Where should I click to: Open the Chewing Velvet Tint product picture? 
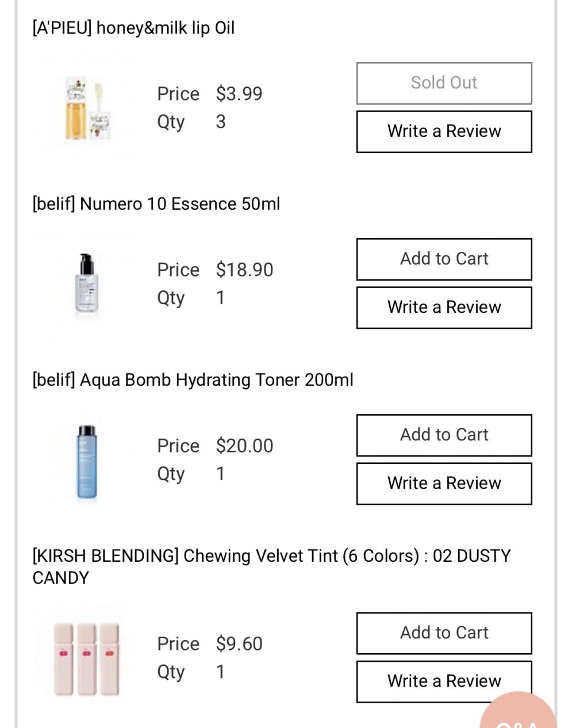click(87, 658)
